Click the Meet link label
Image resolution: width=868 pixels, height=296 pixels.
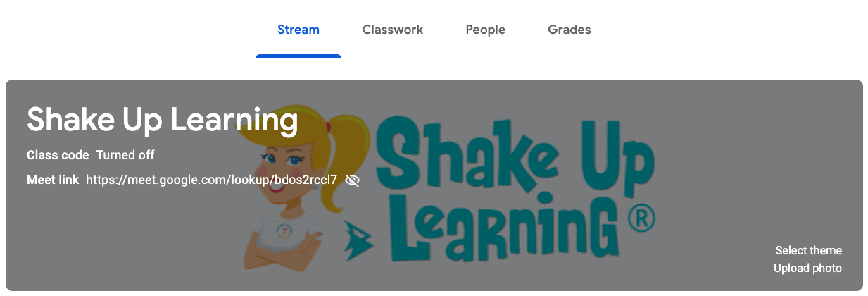[x=53, y=180]
